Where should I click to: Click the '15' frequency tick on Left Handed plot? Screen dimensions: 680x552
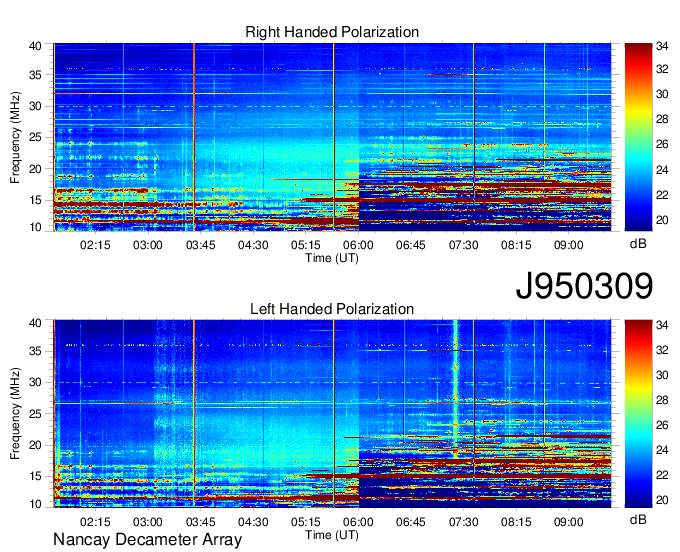click(35, 477)
